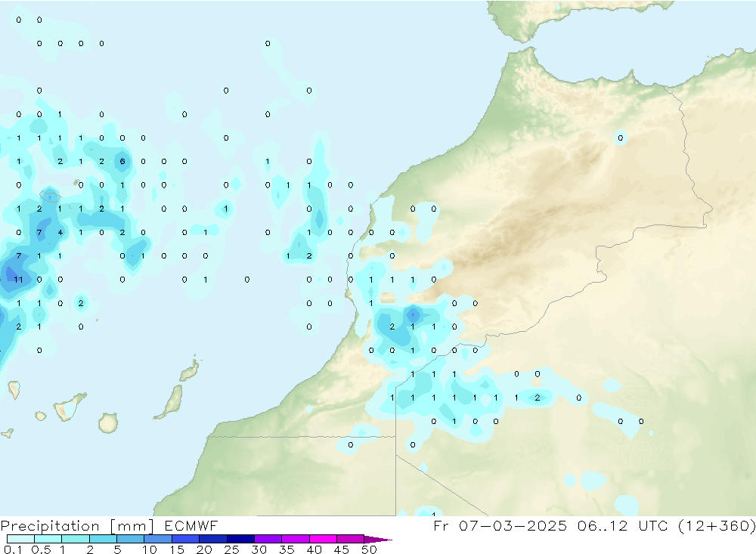Click the '06..12 UTC' time range text

click(622, 525)
